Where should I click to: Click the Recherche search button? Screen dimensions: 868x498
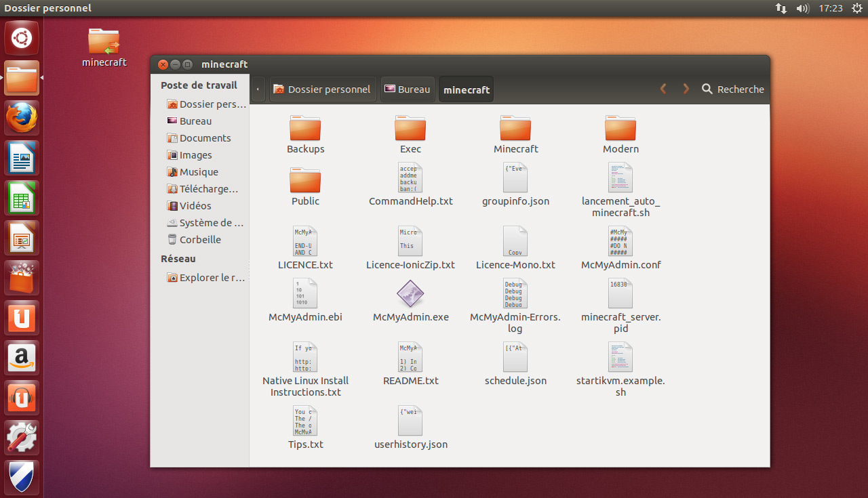coord(732,89)
